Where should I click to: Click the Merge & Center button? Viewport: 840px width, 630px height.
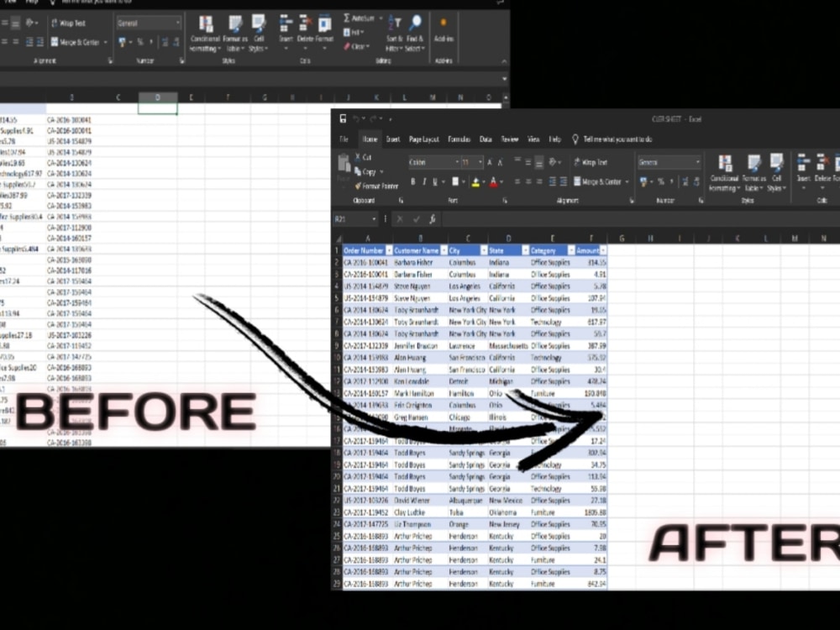tap(601, 182)
